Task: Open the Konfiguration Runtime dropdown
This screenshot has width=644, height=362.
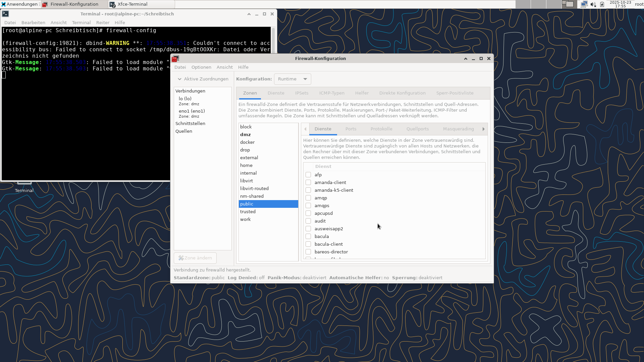Action: click(x=292, y=79)
